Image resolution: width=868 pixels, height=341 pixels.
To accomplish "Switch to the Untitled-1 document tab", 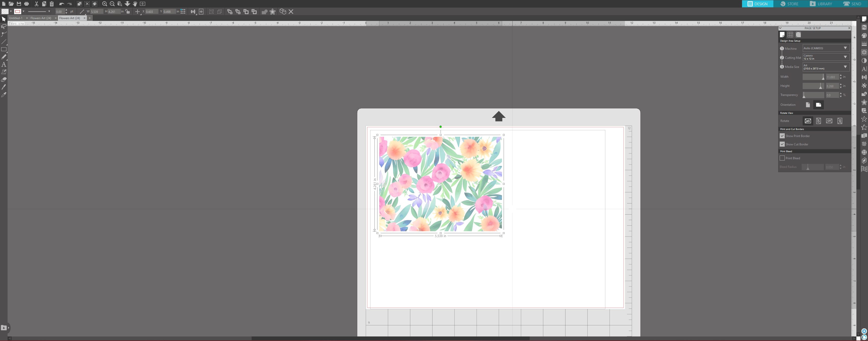I will click(x=16, y=18).
